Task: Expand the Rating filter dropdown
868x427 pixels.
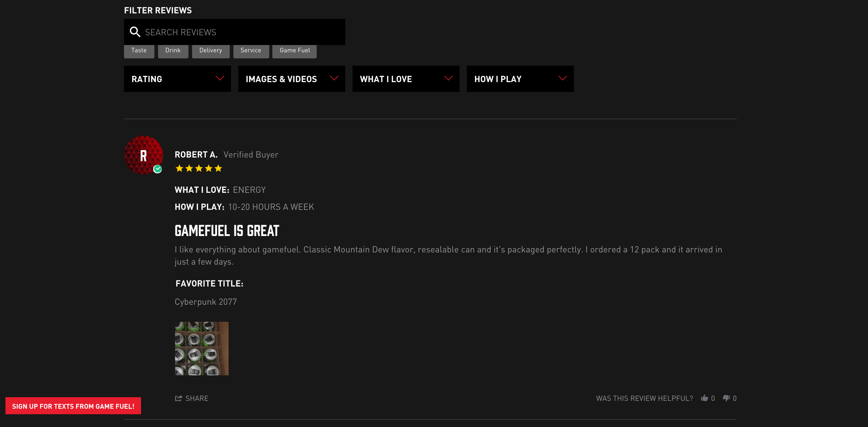Action: [177, 79]
